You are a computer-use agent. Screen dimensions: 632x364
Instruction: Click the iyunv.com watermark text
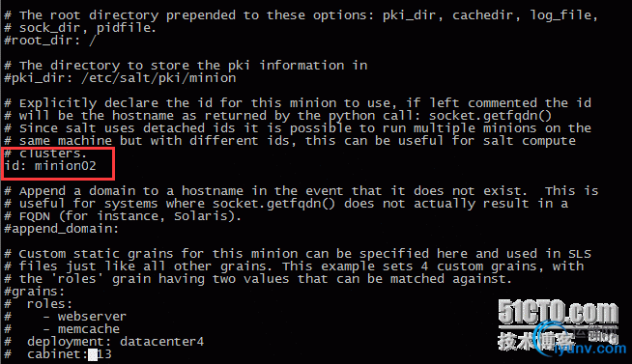pyautogui.click(x=589, y=349)
